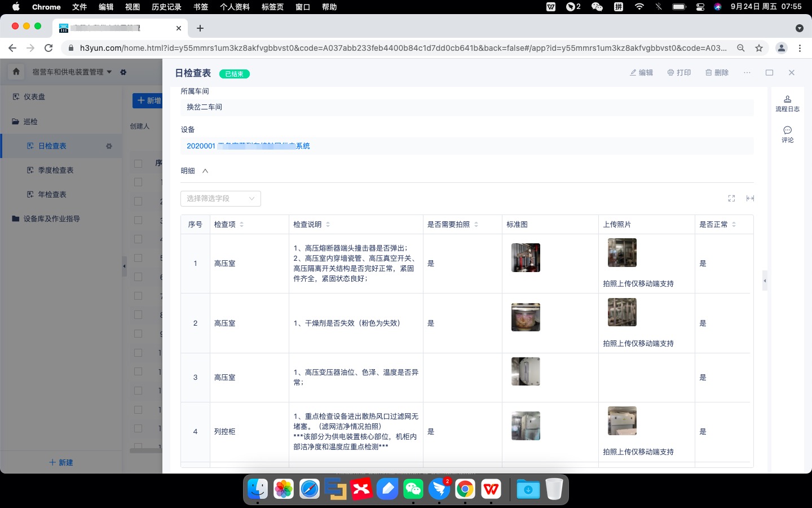812x508 pixels.
Task: Open Chrome profile avatar
Action: [x=782, y=48]
